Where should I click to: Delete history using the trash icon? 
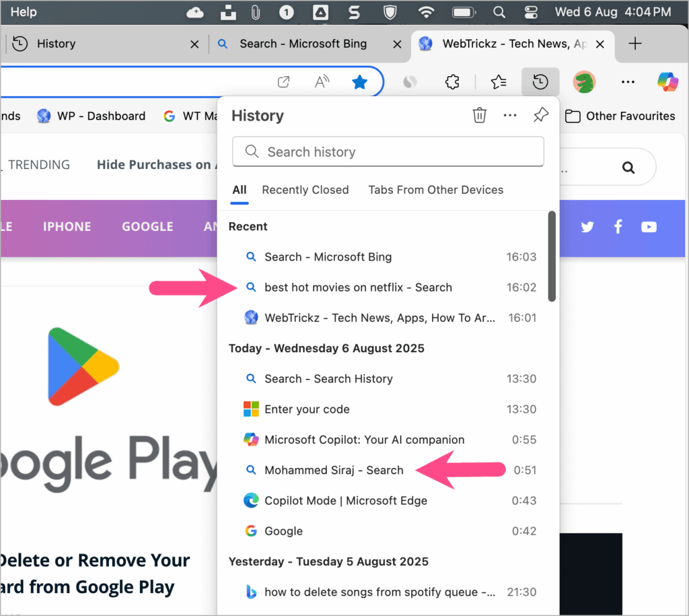click(479, 115)
